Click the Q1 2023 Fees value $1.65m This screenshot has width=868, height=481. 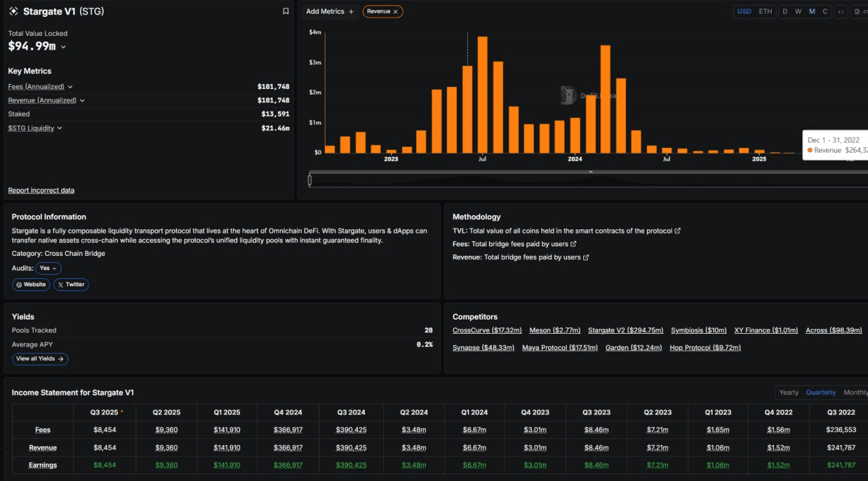coord(718,430)
